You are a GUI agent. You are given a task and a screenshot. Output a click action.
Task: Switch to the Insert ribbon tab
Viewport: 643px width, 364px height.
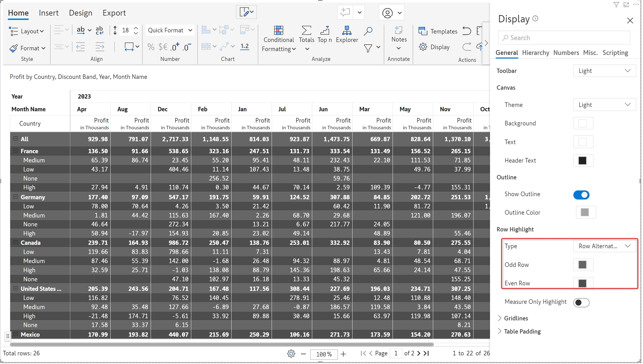tap(49, 13)
